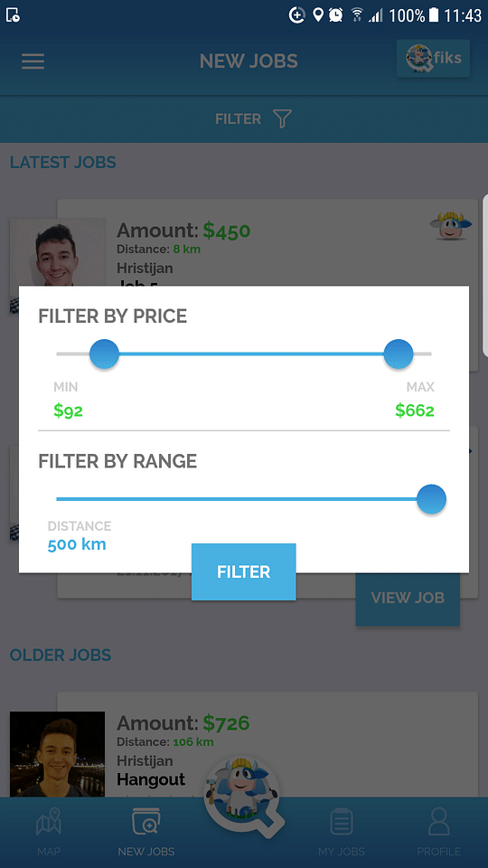Open the Hangout job profile photo
Screen dimensions: 488x868
click(x=58, y=754)
